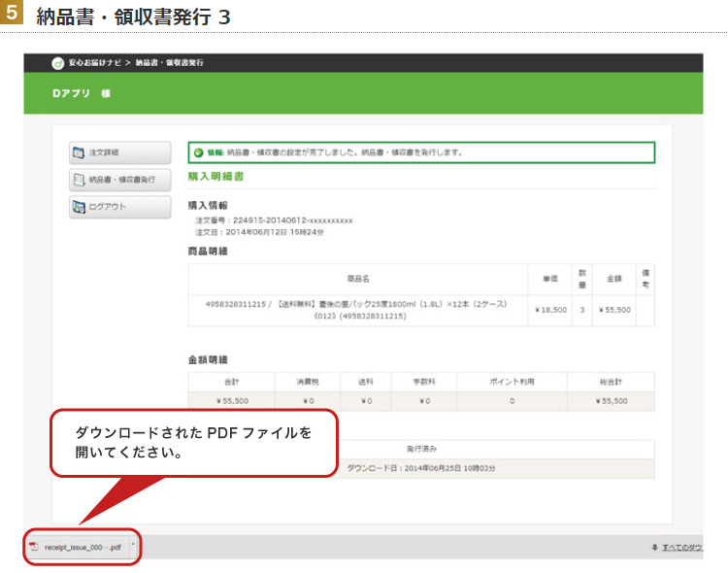Open the 注文詳細 menu item
This screenshot has width=728, height=573.
(x=119, y=152)
